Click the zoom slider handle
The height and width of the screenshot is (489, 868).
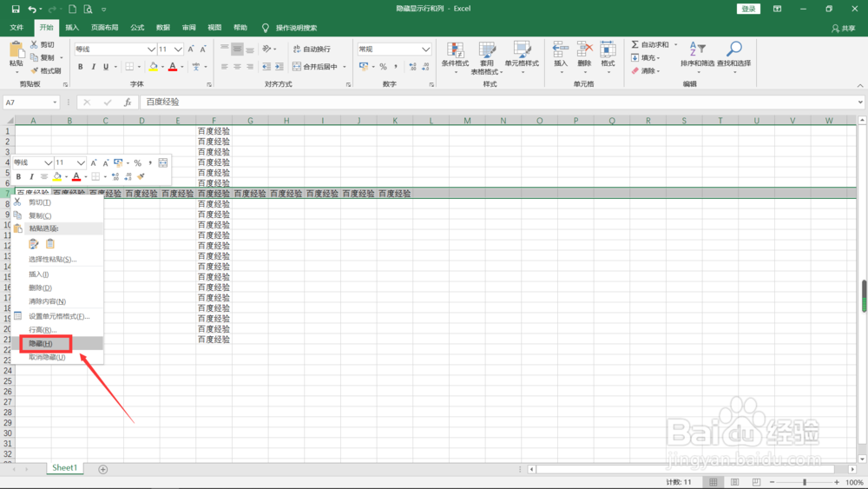tap(805, 482)
